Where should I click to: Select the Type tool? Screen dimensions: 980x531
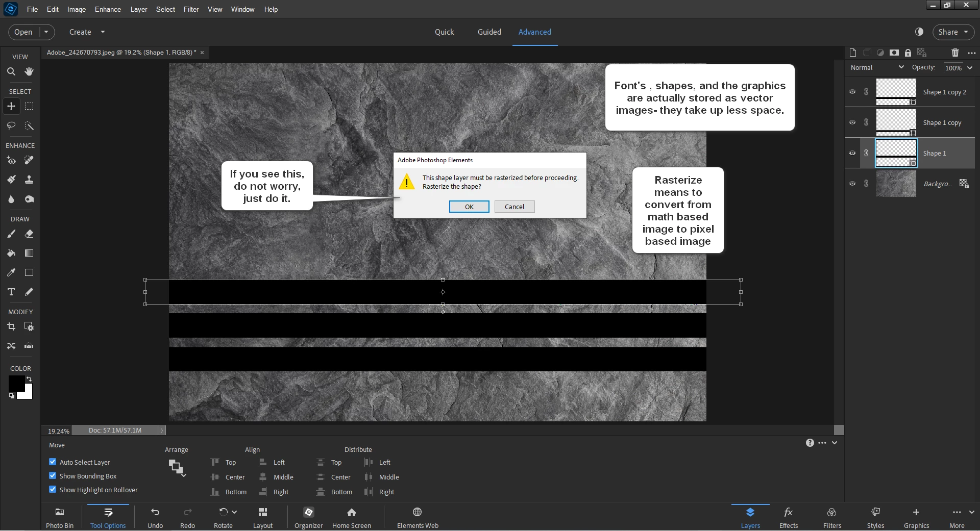11,292
